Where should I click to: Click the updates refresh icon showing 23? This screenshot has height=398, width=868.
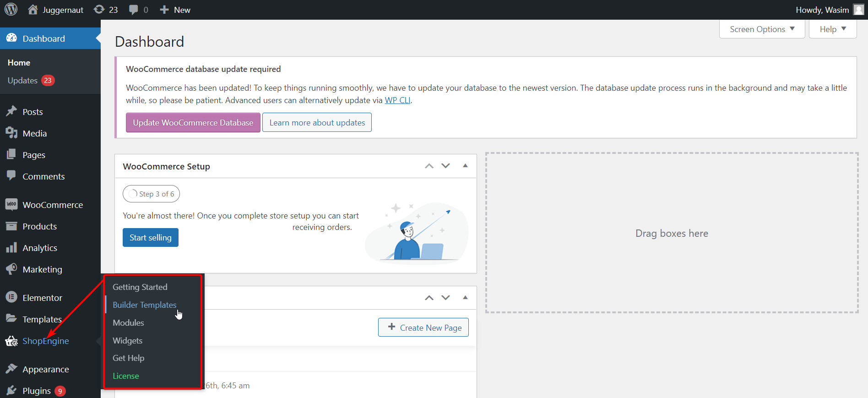click(x=99, y=10)
